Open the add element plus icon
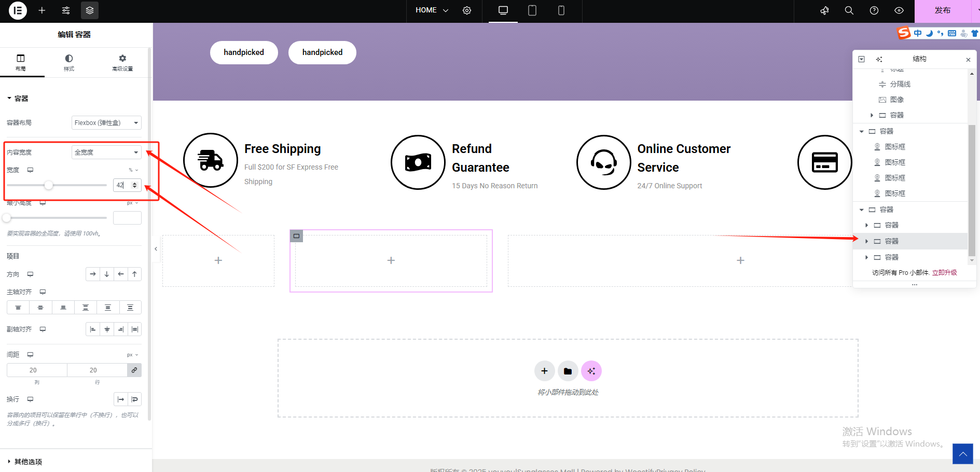This screenshot has height=472, width=980. pos(42,10)
